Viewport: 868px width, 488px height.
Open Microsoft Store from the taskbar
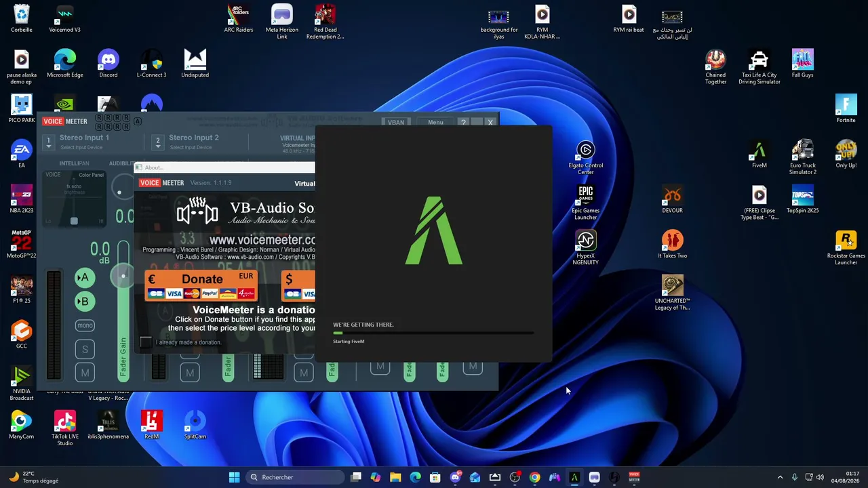click(x=435, y=477)
